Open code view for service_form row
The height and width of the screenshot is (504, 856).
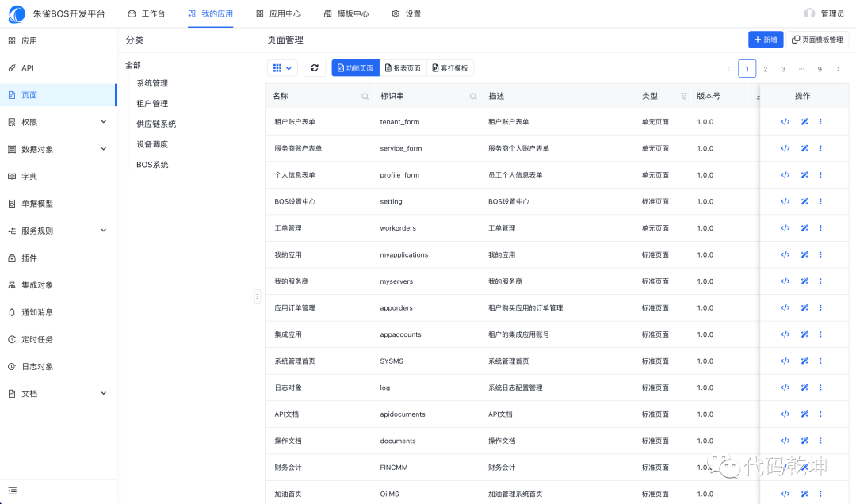(x=785, y=148)
